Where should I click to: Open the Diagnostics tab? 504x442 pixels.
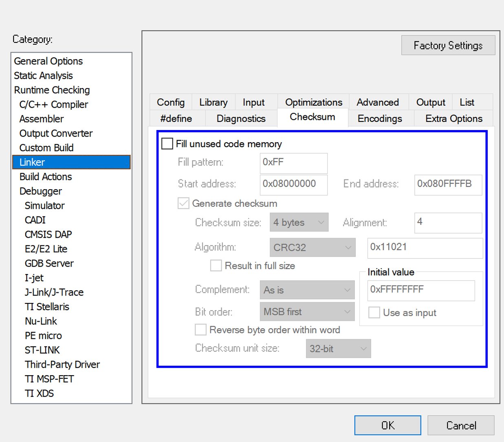tap(240, 118)
